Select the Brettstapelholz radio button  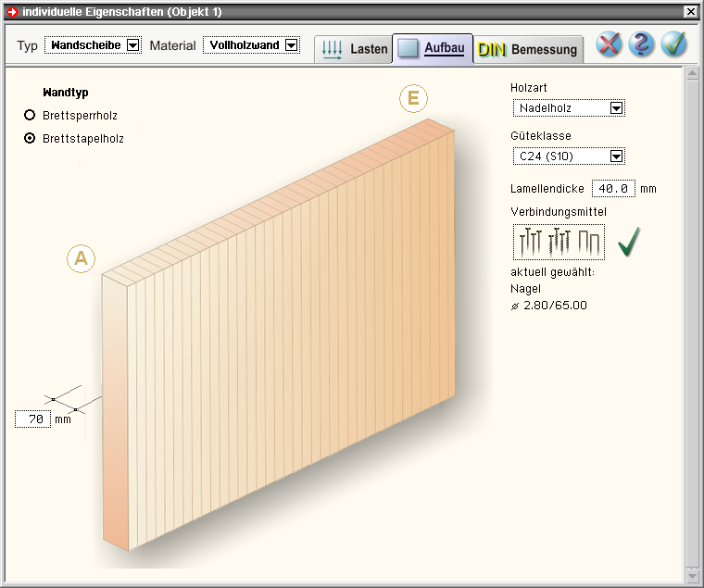[x=31, y=138]
